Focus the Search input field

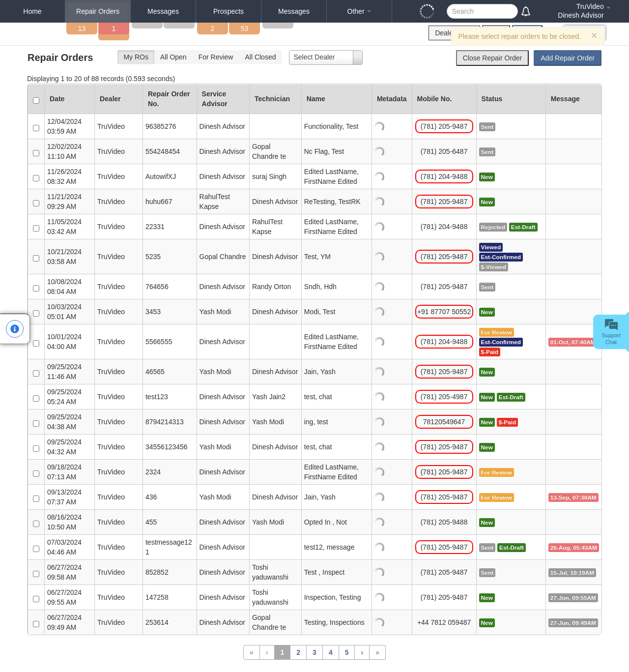tap(482, 11)
